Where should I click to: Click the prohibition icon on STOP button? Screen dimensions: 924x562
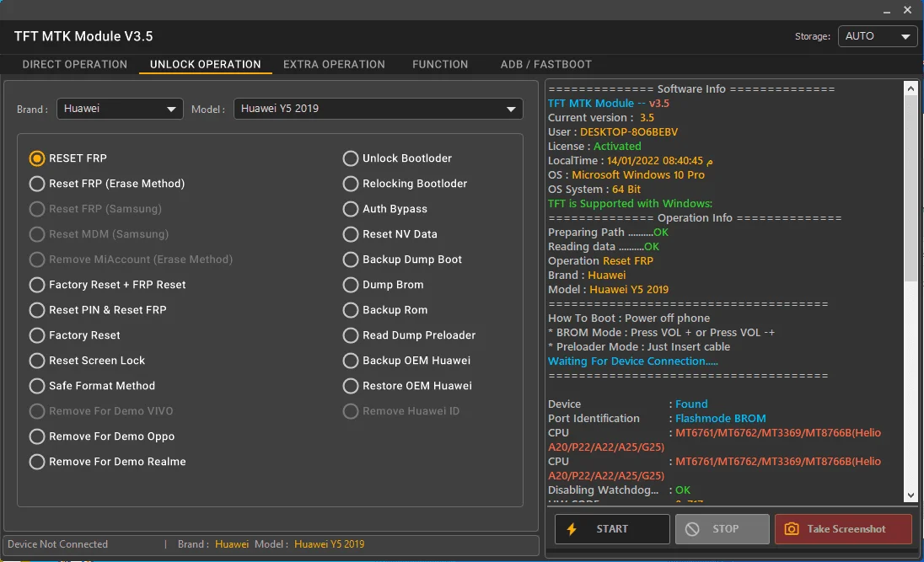692,529
